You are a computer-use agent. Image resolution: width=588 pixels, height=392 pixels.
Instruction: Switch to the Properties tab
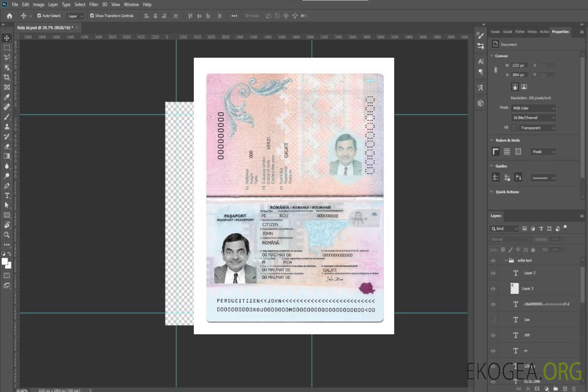(560, 32)
